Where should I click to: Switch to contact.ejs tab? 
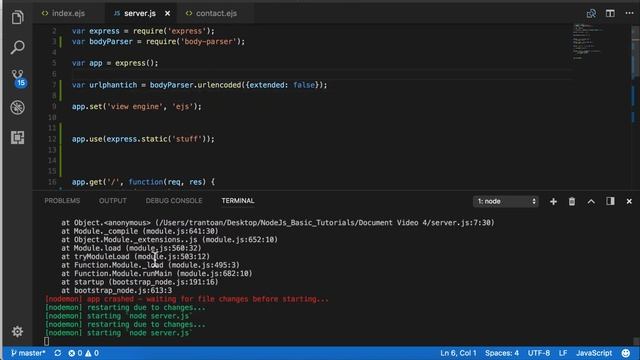216,13
